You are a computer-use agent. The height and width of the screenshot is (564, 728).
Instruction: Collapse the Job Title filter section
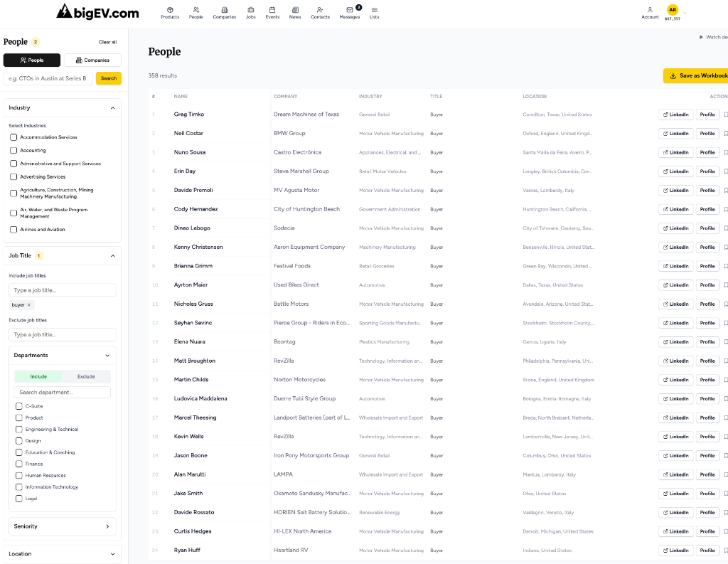pyautogui.click(x=113, y=256)
